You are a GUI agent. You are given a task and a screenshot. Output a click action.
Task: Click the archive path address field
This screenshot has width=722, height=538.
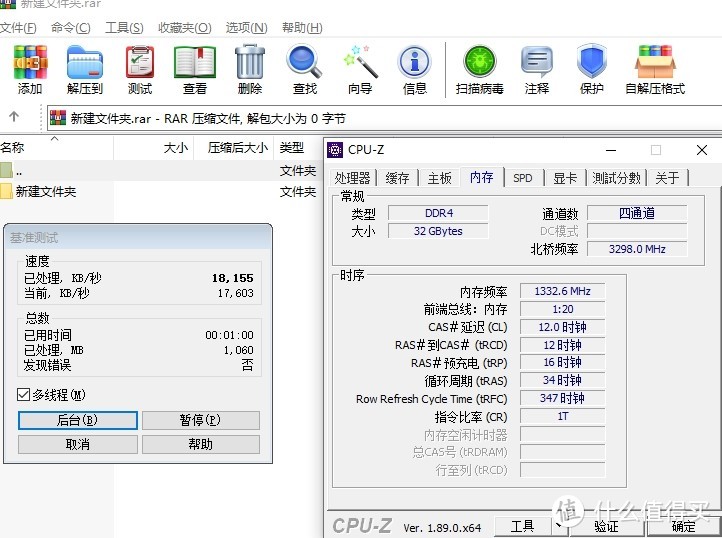pyautogui.click(x=384, y=118)
